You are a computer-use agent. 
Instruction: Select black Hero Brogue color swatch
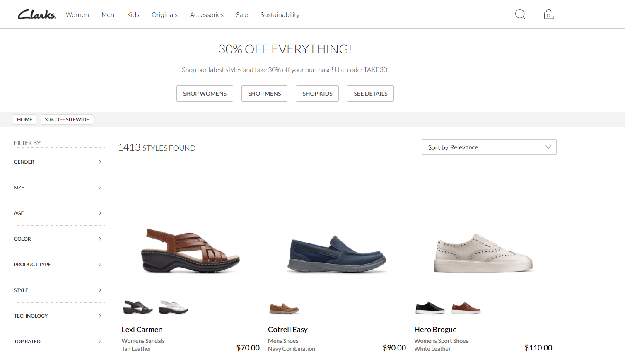[430, 308]
